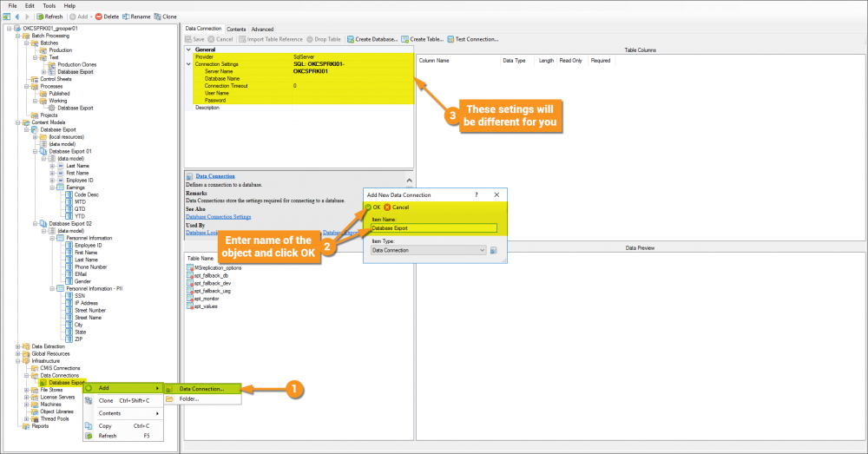Image resolution: width=868 pixels, height=454 pixels.
Task: Expand the Data Extraction tree node
Action: click(x=17, y=346)
